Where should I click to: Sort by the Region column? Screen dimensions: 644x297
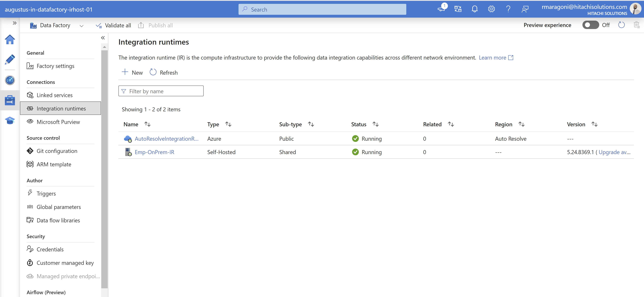[522, 124]
